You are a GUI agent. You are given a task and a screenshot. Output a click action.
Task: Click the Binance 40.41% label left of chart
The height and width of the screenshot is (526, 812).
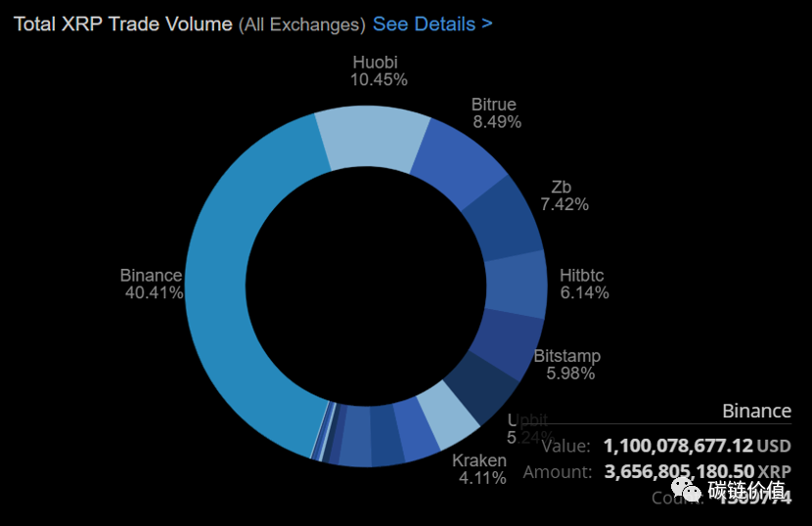(x=152, y=284)
